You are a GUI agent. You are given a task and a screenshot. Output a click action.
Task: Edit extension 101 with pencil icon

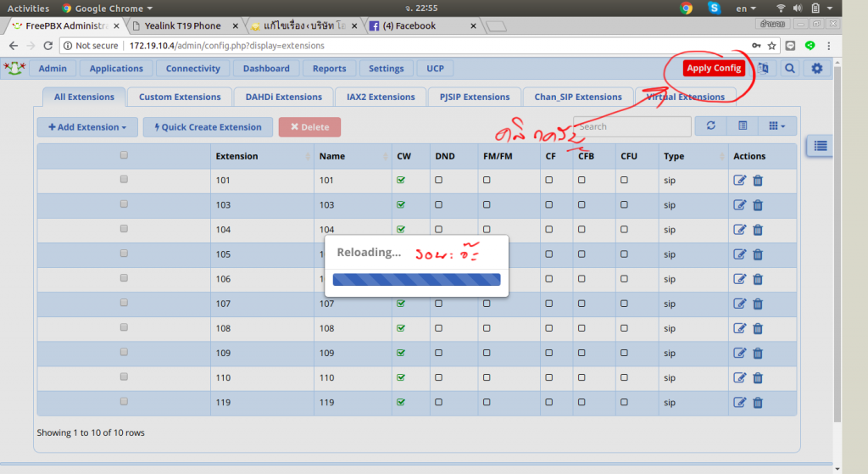pyautogui.click(x=739, y=180)
